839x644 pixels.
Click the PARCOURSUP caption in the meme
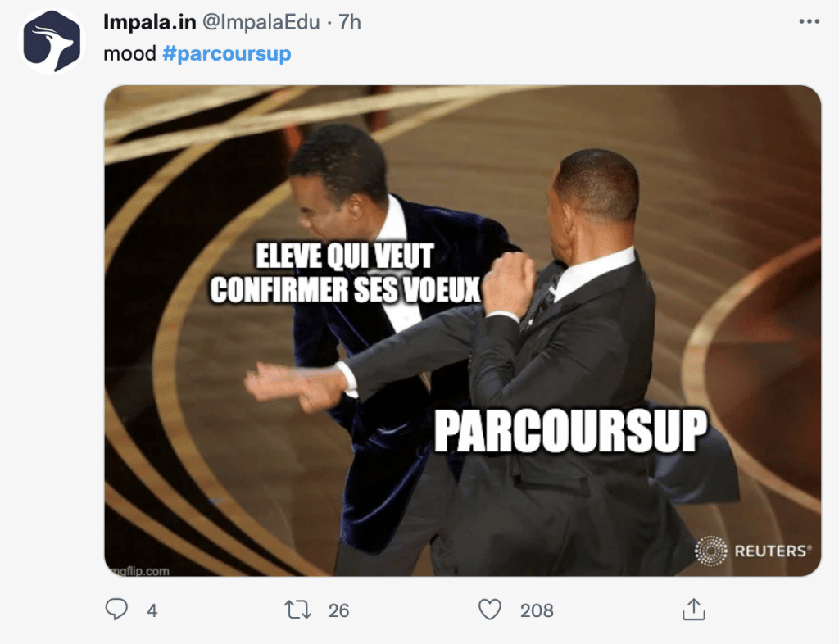click(570, 432)
